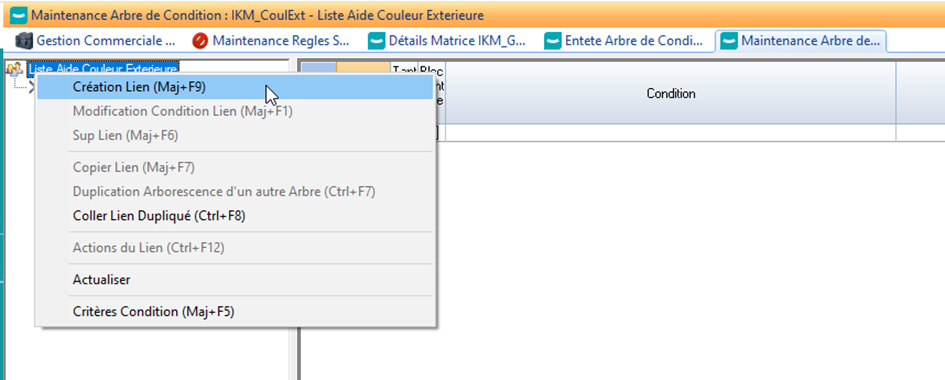Click the red Maintenance Regles tab icon
This screenshot has height=380, width=945.
200,41
